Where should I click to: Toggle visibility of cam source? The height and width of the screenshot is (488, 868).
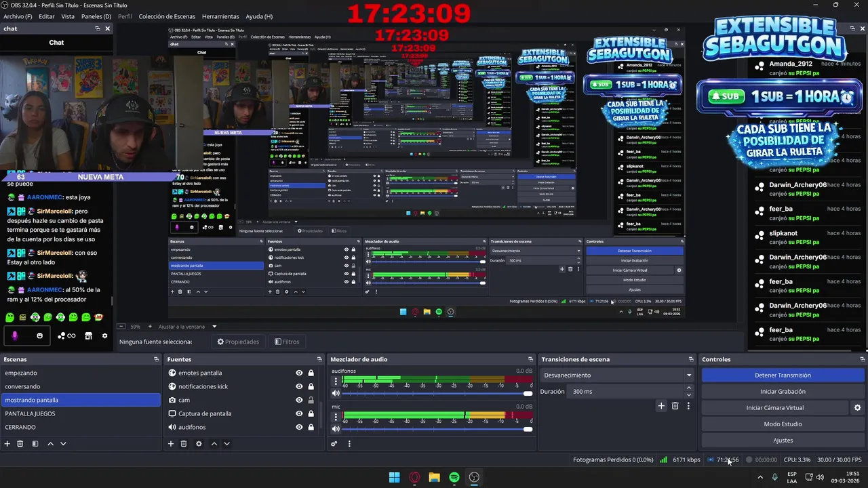point(299,400)
